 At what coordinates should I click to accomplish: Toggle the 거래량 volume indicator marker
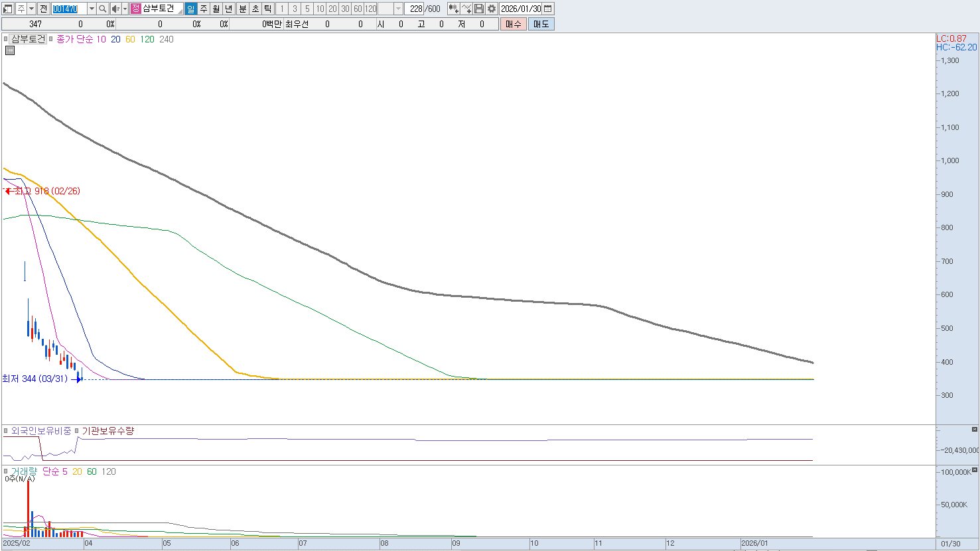7,471
